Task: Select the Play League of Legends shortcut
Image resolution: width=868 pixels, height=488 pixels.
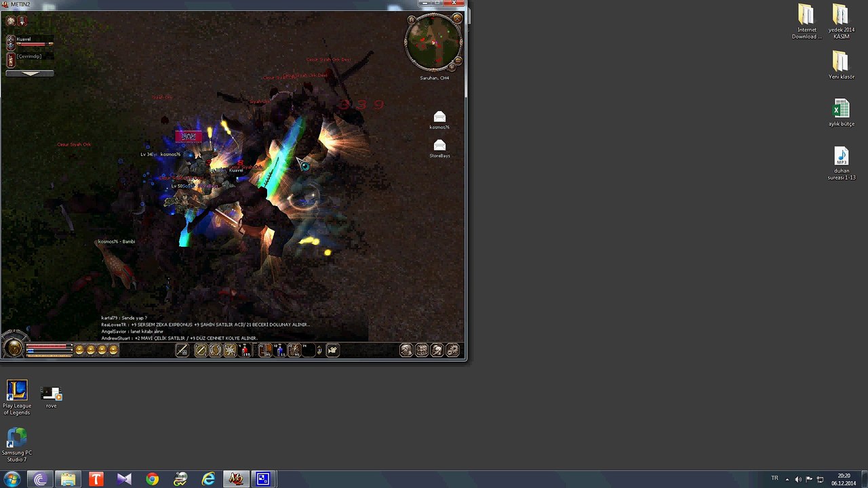Action: (17, 398)
